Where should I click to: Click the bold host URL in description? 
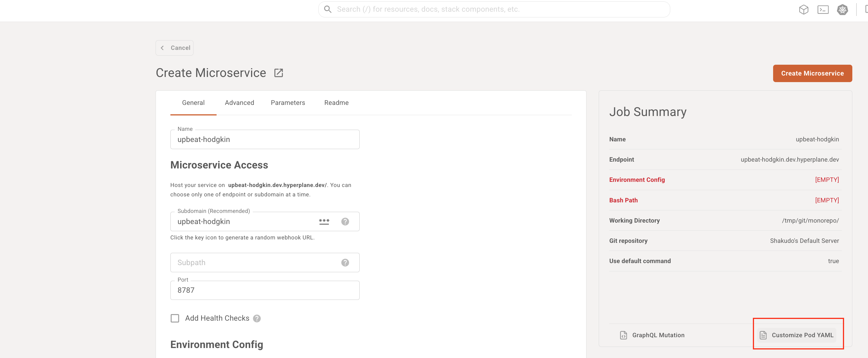point(277,185)
